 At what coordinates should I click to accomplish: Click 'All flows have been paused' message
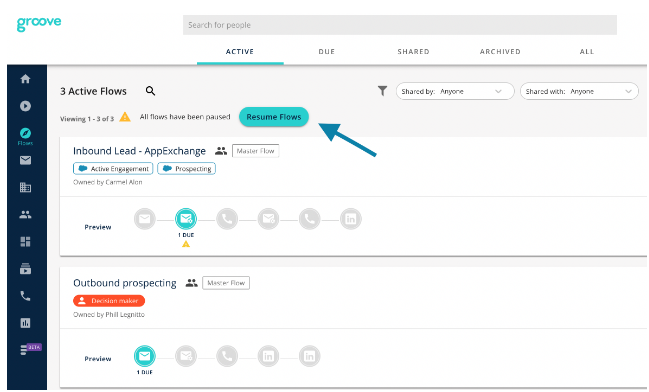[x=185, y=117]
